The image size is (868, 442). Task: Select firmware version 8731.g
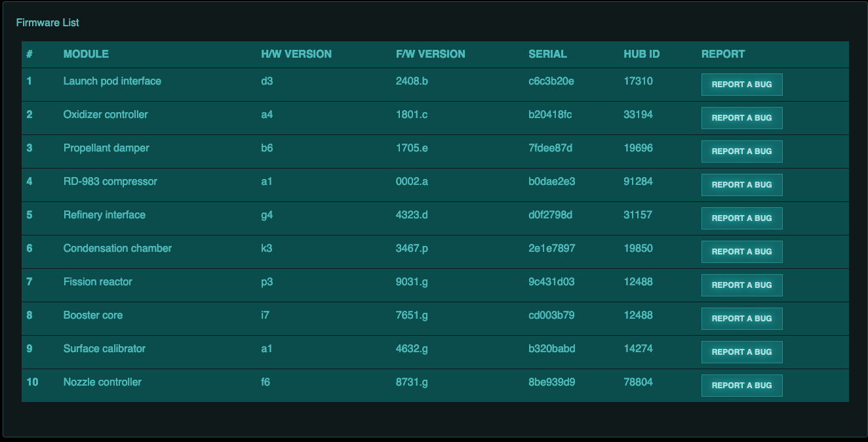click(x=412, y=382)
